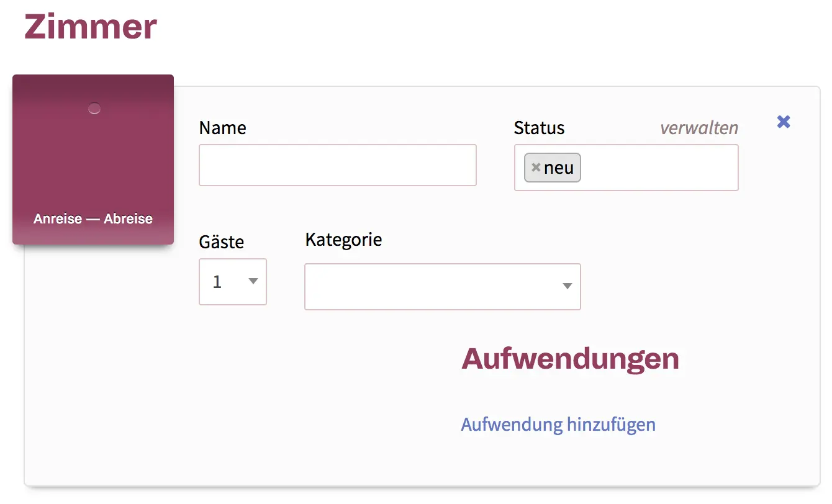Click 'Aufwendung hinzufügen' to add an expense

click(558, 425)
